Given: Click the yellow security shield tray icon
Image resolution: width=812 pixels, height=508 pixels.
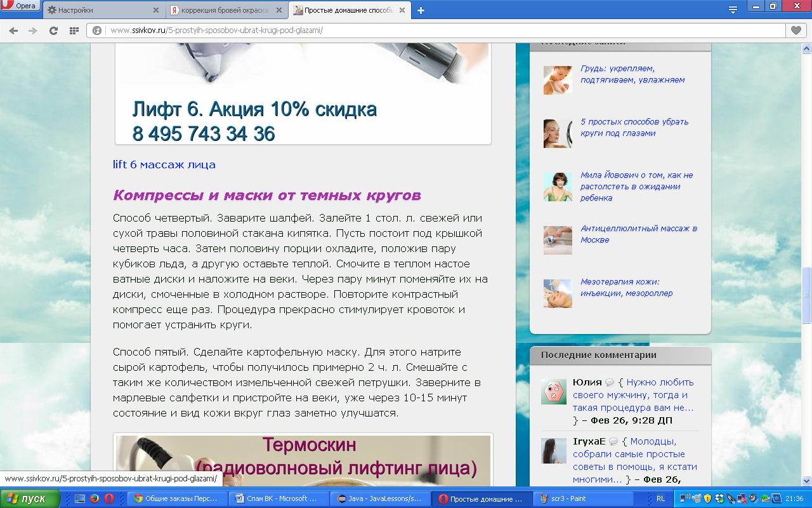Looking at the screenshot, I should tap(707, 499).
